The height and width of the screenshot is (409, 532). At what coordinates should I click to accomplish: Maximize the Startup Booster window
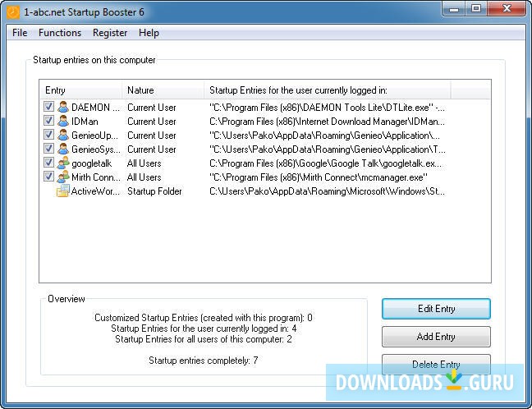tap(476, 9)
